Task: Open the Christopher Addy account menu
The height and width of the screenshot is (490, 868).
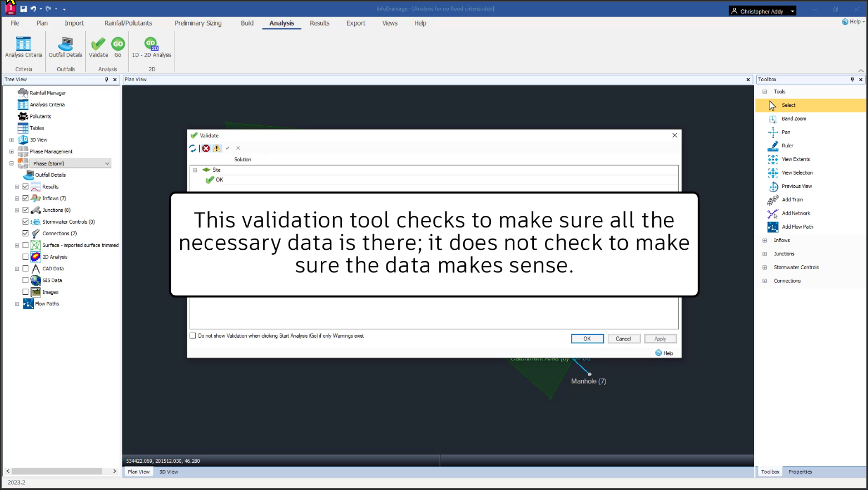Action: coord(762,11)
